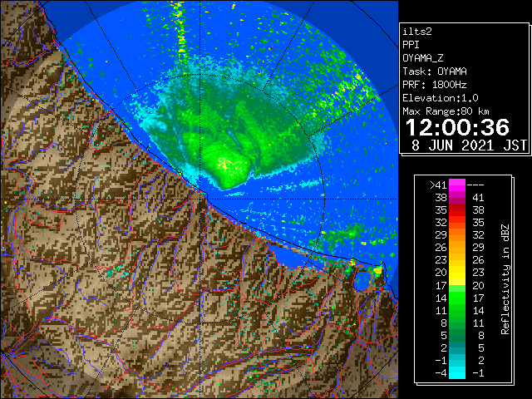Screen dimensions: 532x399
Task: Click the yellow core of the offshore green echo
Action: click(224, 164)
